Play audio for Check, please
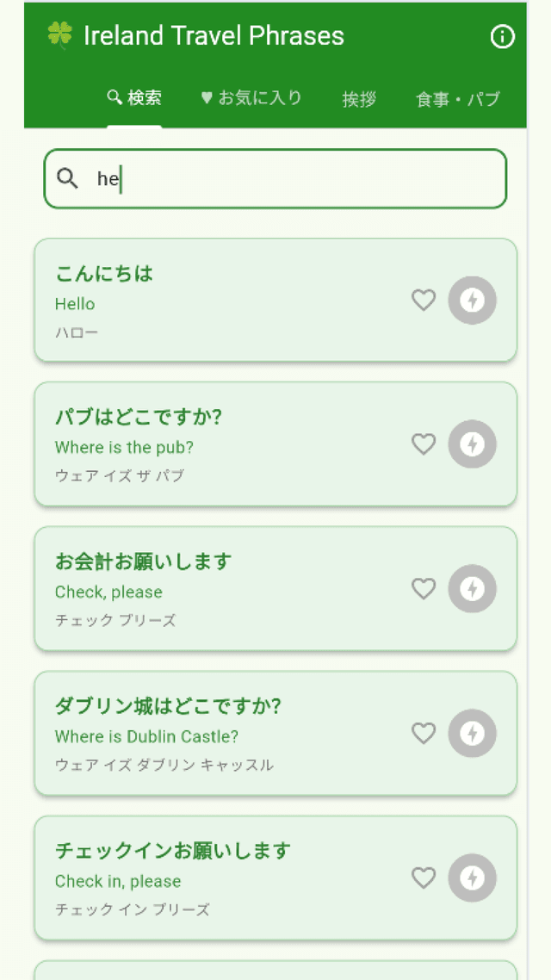551x980 pixels. click(472, 589)
